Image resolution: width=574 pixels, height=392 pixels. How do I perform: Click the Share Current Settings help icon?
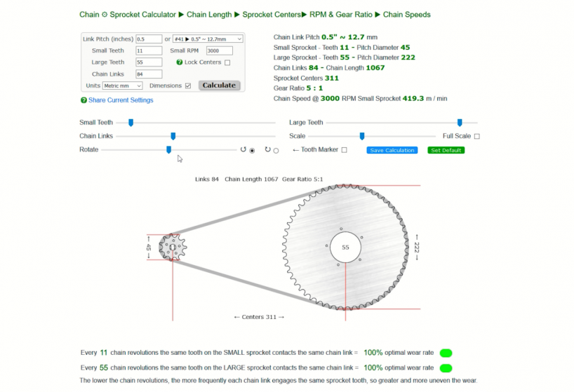coord(84,100)
